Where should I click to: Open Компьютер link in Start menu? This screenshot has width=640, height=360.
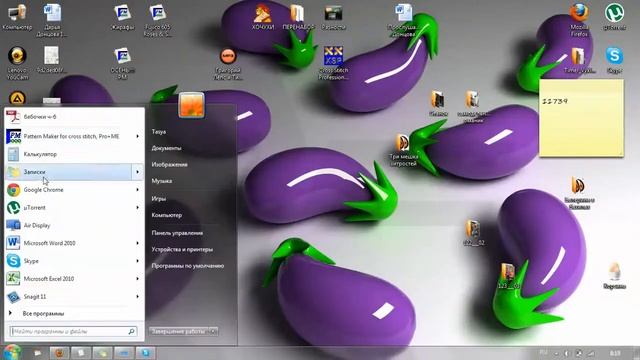click(x=167, y=215)
